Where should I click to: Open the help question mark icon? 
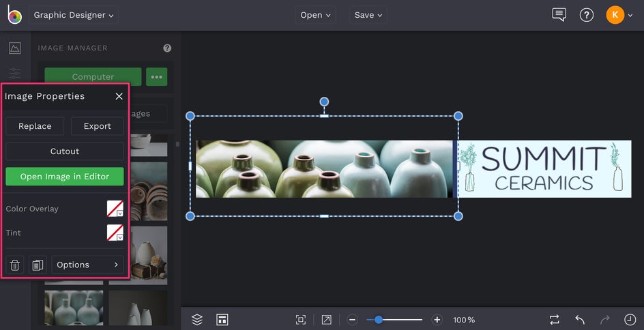pos(587,15)
